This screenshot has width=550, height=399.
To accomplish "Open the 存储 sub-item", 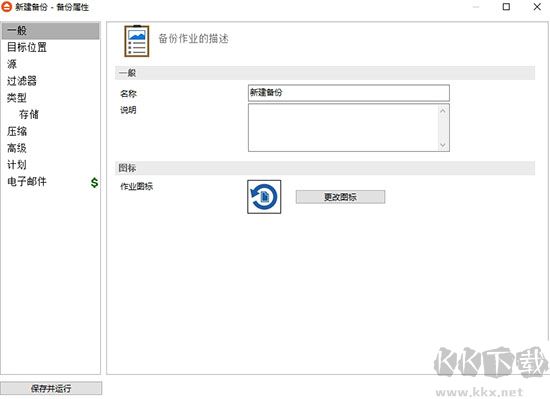I will point(29,114).
